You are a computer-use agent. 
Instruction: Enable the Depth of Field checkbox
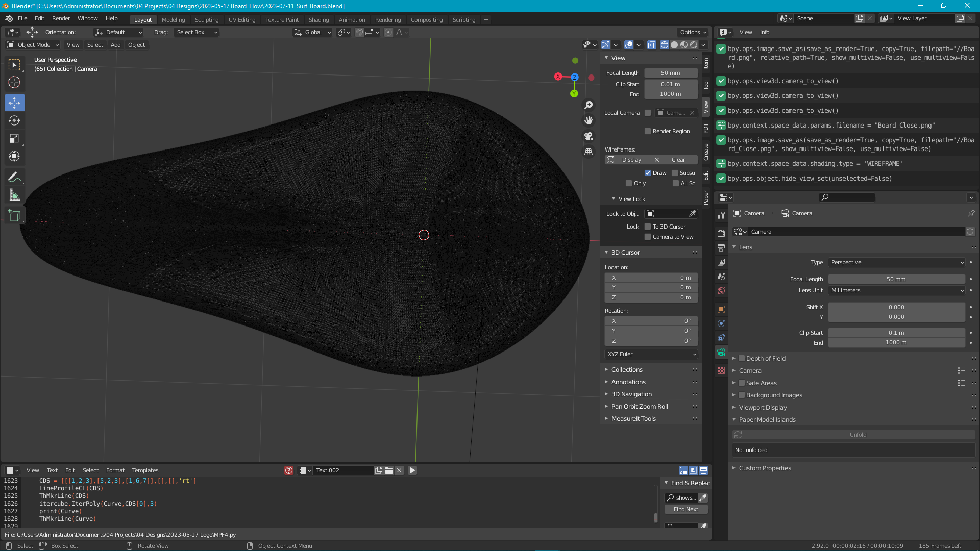(742, 359)
